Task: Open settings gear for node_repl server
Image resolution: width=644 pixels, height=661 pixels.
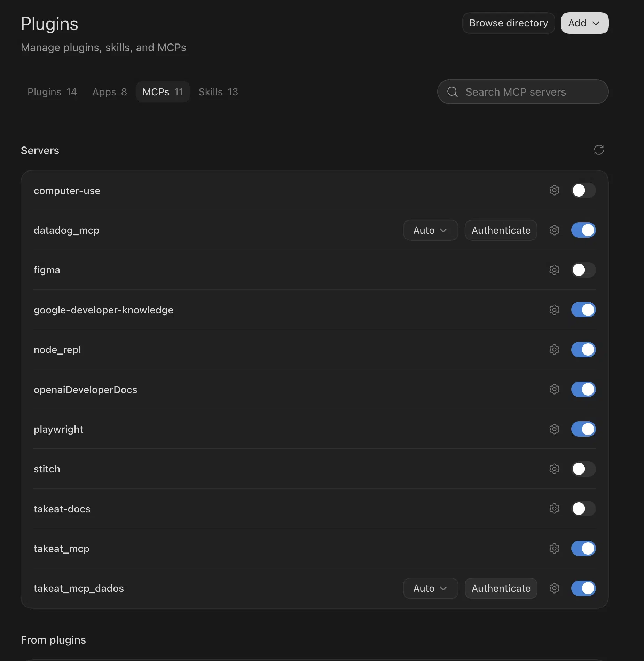Action: coord(554,349)
